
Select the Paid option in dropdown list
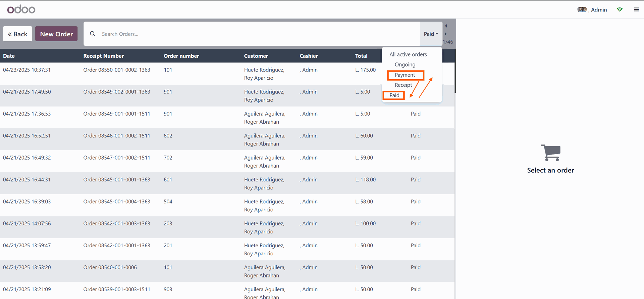point(394,95)
